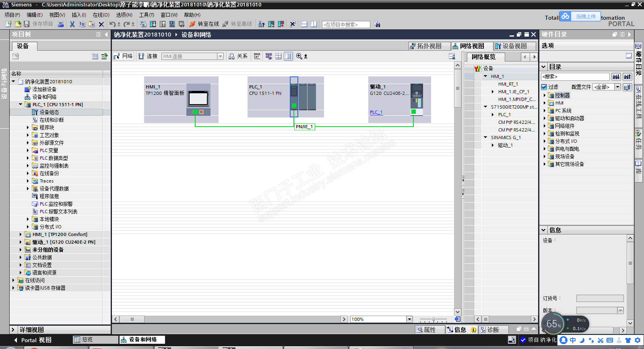Click the hardware catalog search field
The image size is (644, 349).
tap(576, 76)
